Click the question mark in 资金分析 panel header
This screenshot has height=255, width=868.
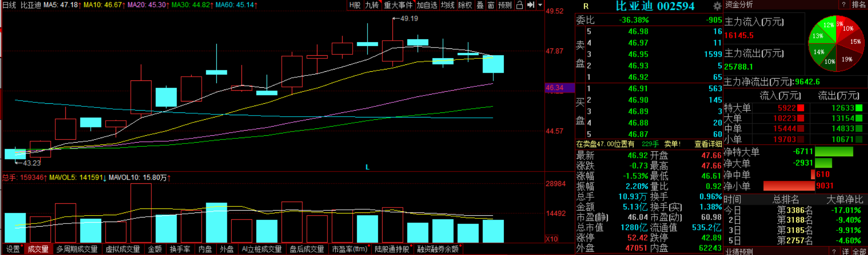tap(844, 5)
